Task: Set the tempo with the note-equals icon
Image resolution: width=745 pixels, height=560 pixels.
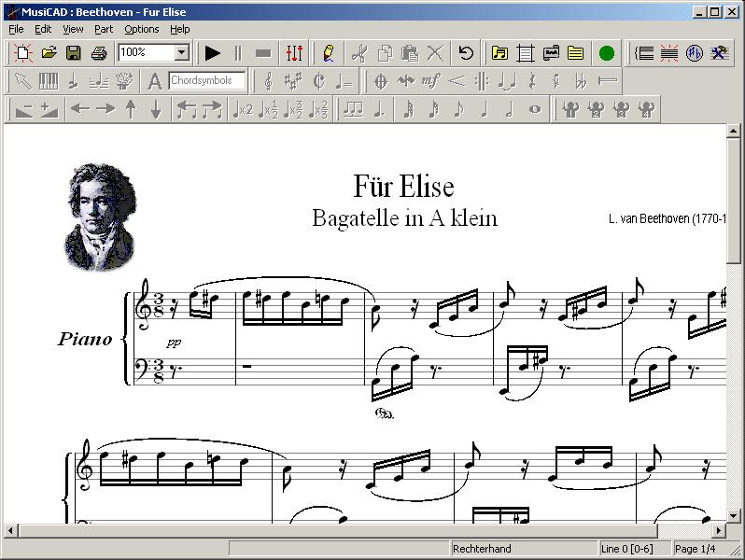Action: (x=344, y=81)
